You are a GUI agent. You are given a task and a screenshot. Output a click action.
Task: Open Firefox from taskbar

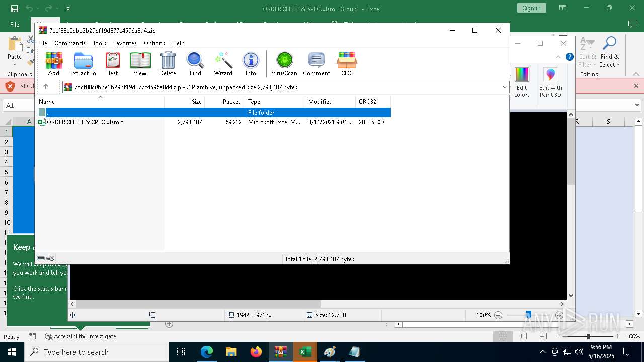point(256,352)
